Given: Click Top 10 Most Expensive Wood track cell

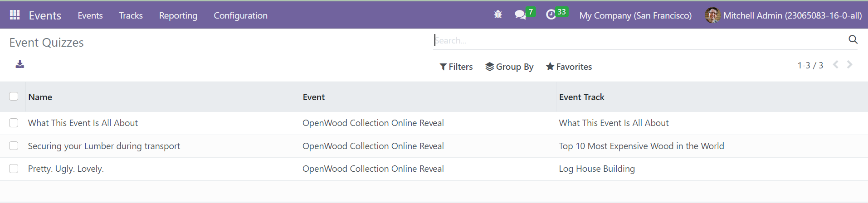Looking at the screenshot, I should [641, 146].
